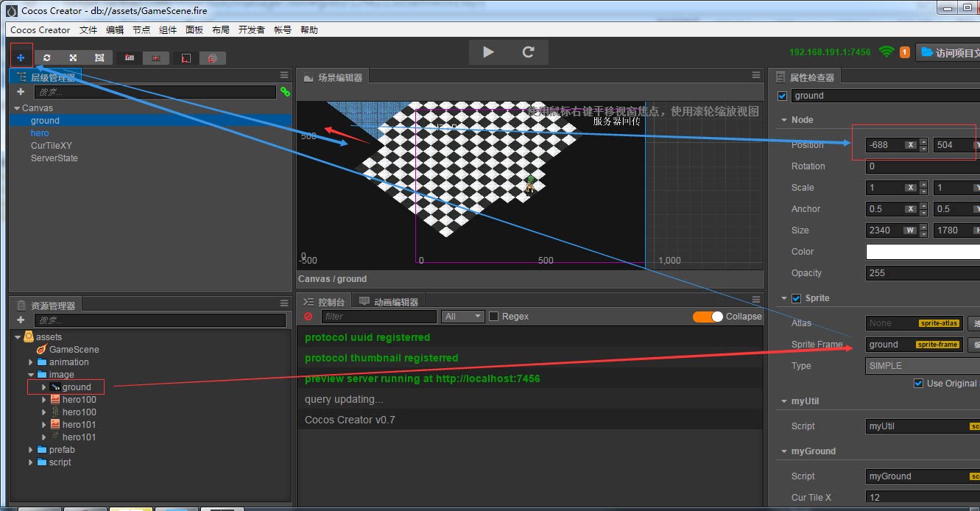Viewport: 980px width, 511px height.
Task: Toggle the Collapse switch in console
Action: pyautogui.click(x=708, y=317)
